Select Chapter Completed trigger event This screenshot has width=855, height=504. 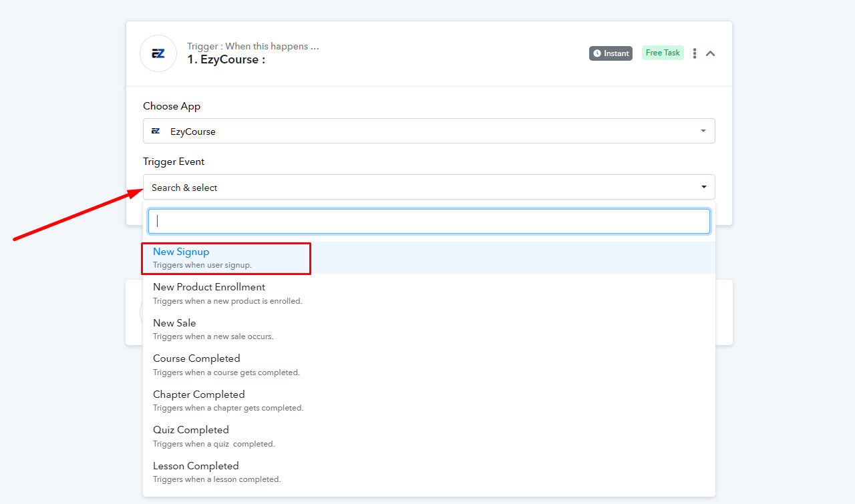[x=429, y=401]
